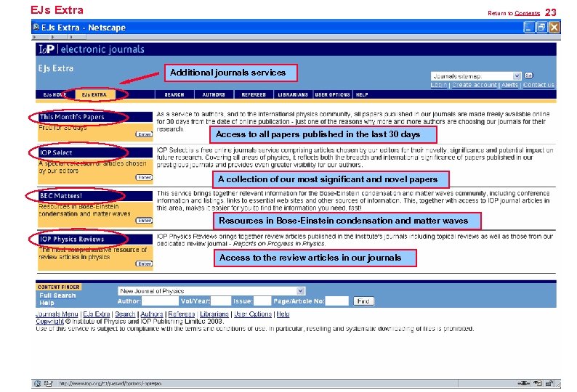
Task: Click Enter under This Month's Papers
Action: [144, 134]
